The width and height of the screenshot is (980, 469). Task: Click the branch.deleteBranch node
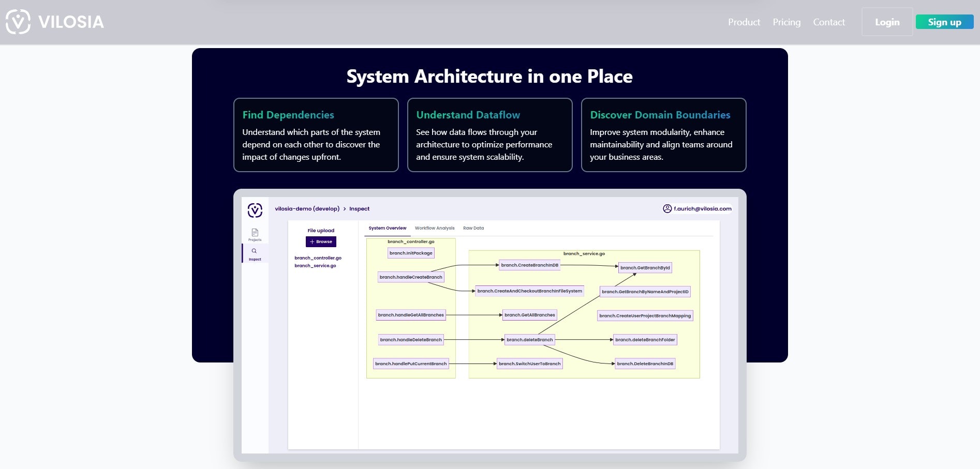tap(530, 340)
